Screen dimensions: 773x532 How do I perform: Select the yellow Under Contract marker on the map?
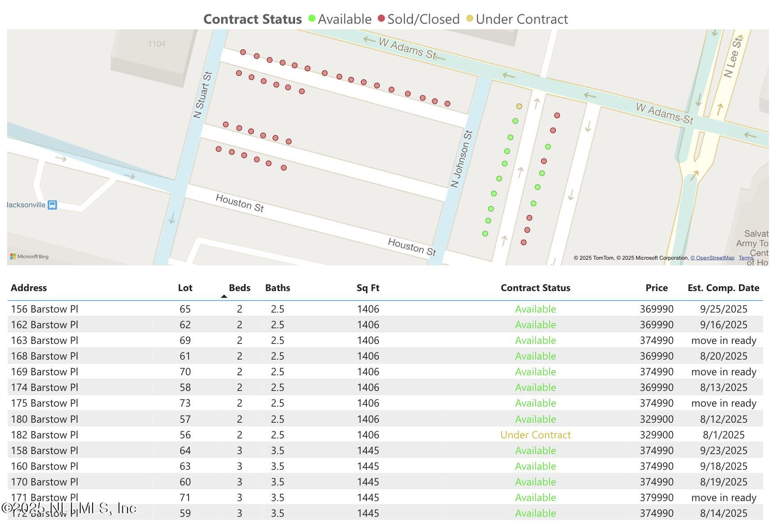pyautogui.click(x=519, y=107)
